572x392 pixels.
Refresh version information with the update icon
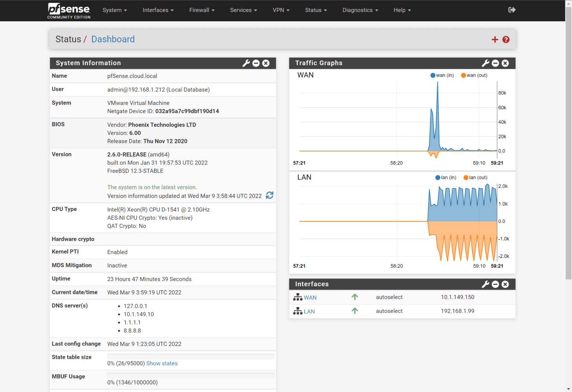point(269,195)
